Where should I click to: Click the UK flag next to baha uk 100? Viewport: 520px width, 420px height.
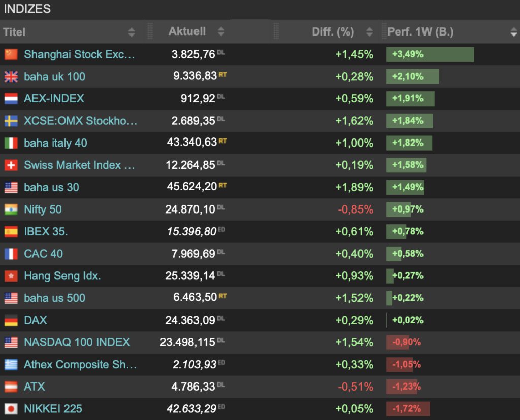pos(11,77)
